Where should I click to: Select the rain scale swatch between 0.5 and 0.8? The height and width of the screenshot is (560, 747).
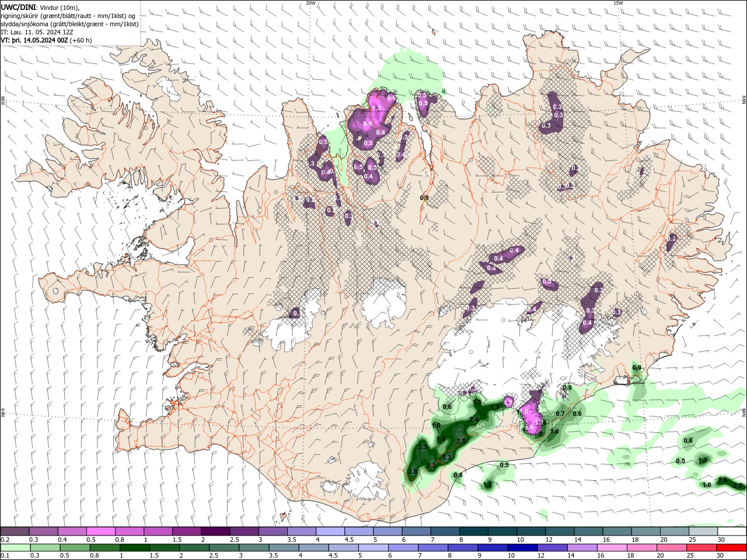(x=75, y=548)
